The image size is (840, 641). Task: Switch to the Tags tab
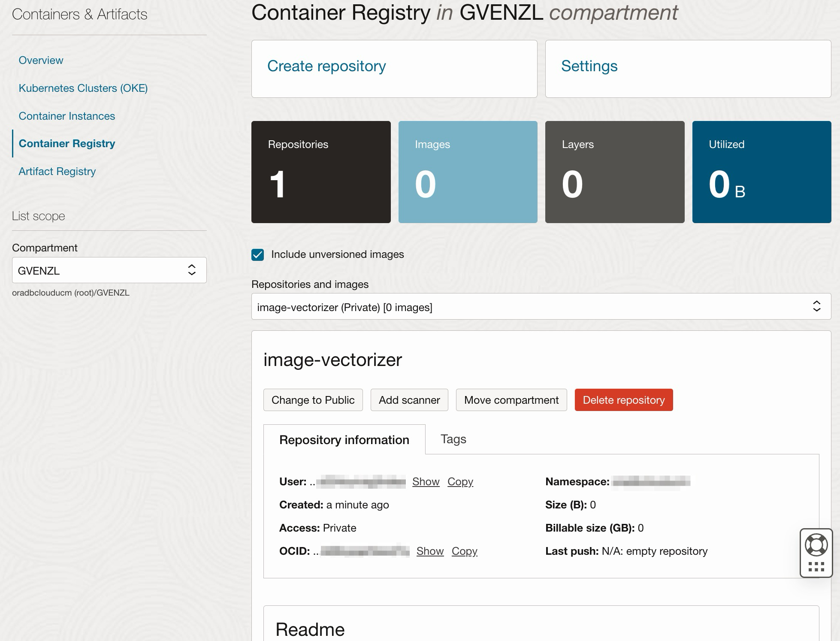pos(453,439)
